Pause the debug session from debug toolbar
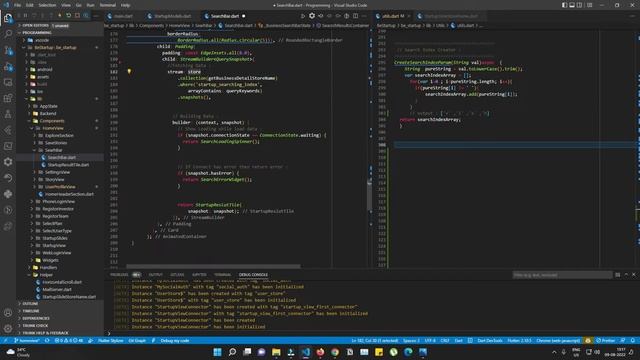Image resolution: width=640 pixels, height=360 pixels. pyautogui.click(x=25, y=16)
